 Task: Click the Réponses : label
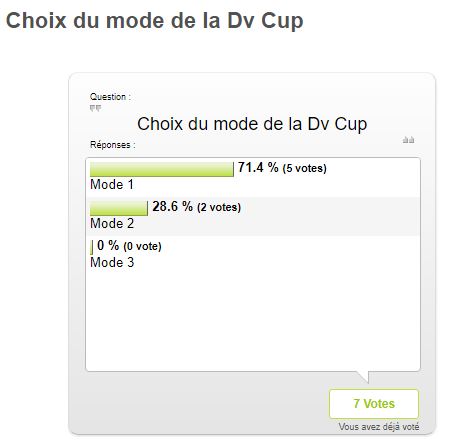click(113, 145)
